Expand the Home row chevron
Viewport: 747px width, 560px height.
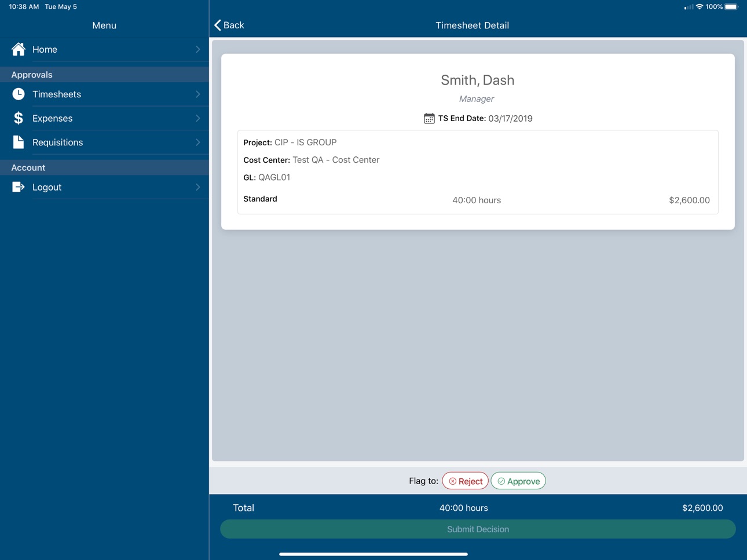coord(198,49)
